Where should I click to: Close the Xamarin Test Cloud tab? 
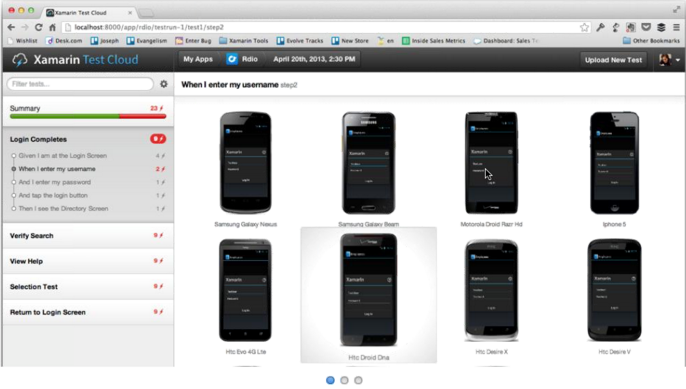tap(130, 13)
